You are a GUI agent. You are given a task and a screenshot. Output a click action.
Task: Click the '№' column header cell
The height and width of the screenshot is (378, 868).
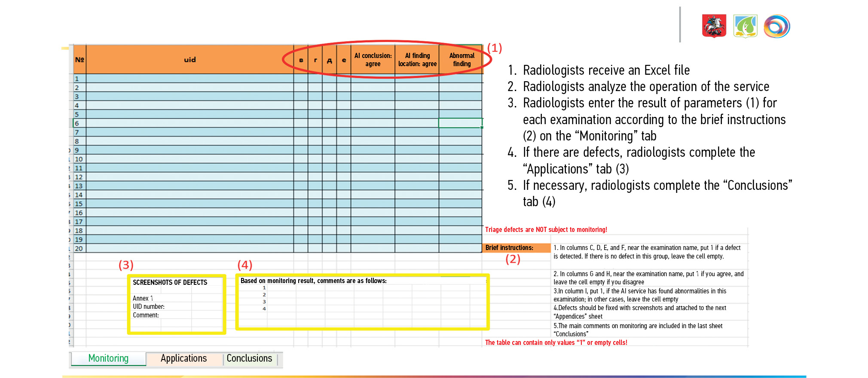point(79,60)
